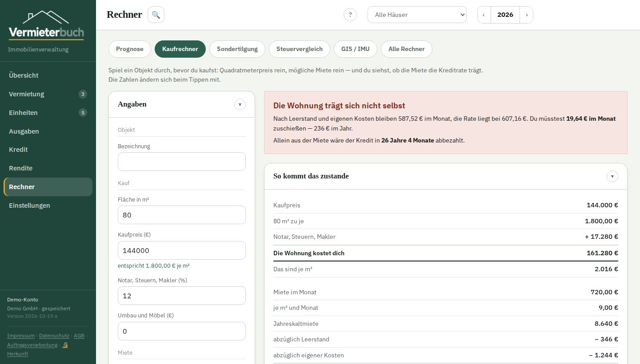The image size is (640, 364).
Task: Click the Kaufpreis (€) input field
Action: pos(182,250)
